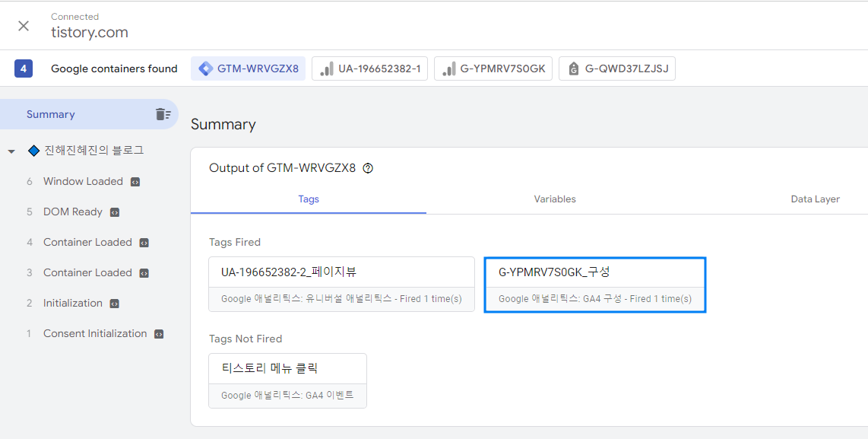Click the 'tistory.com' domain title
This screenshot has width=868, height=439.
tap(89, 32)
